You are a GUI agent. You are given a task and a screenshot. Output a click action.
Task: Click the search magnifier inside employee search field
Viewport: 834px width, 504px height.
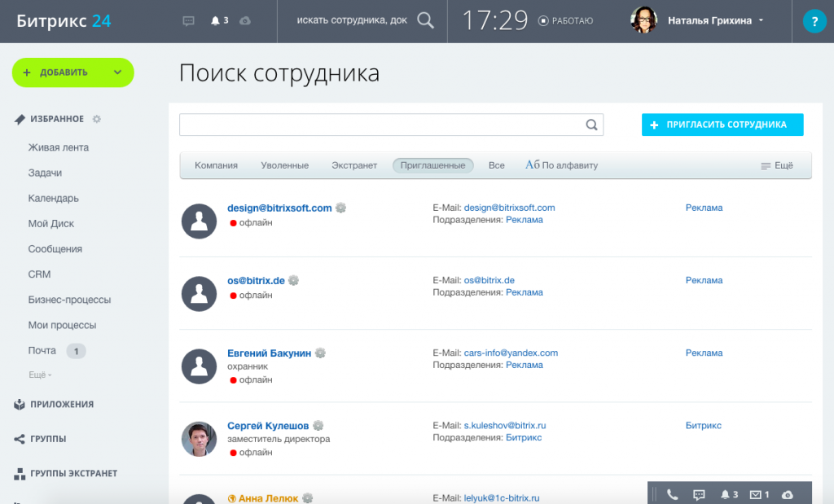tap(591, 125)
